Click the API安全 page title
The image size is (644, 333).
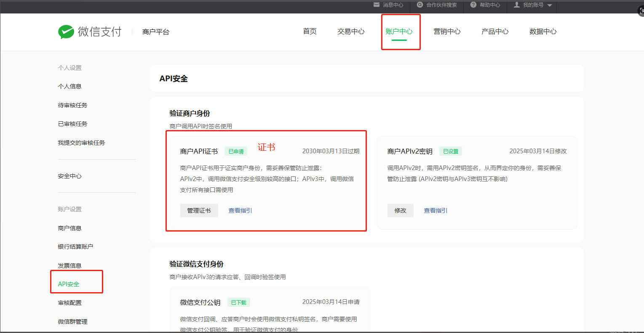point(174,79)
